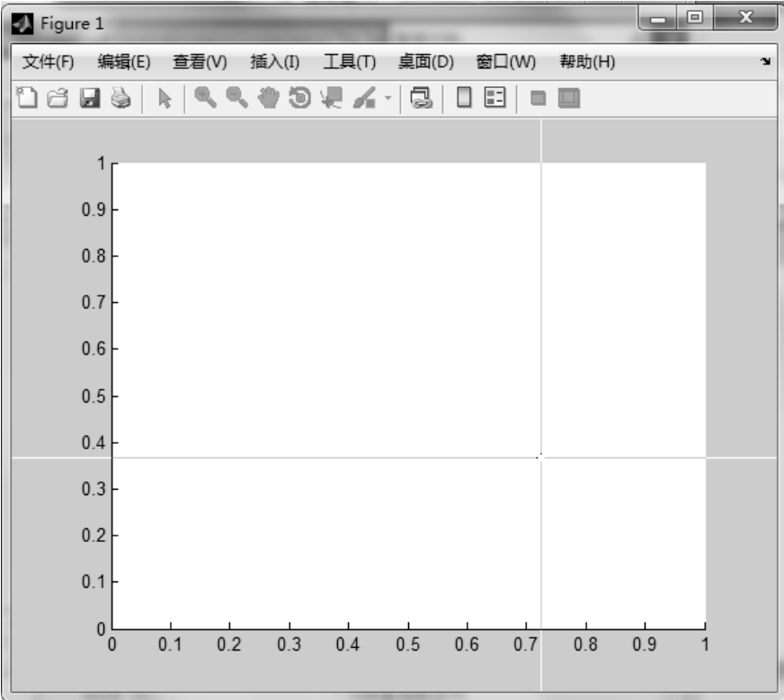Open the 文件(F) menu
The width and height of the screenshot is (784, 700).
click(46, 62)
